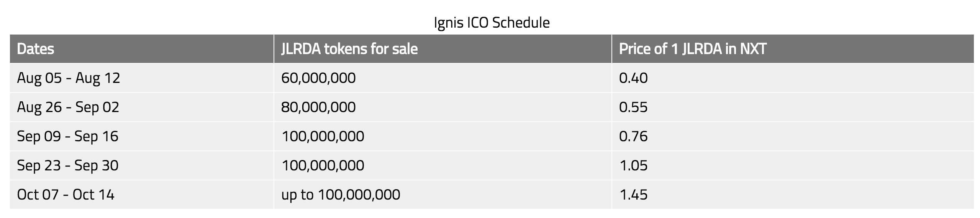The width and height of the screenshot is (980, 218).
Task: Click the 0.40 price cell
Action: (633, 78)
